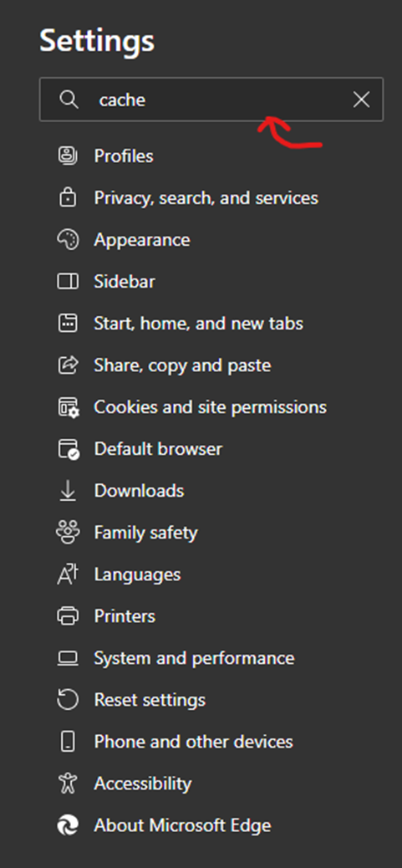Image resolution: width=402 pixels, height=868 pixels.
Task: Click the Sidebar panel icon
Action: click(x=68, y=281)
